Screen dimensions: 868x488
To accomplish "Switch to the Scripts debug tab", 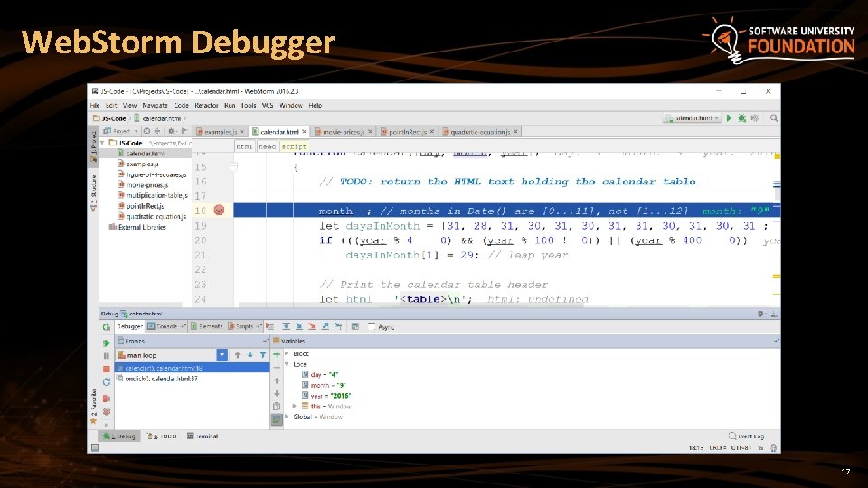I will point(243,326).
